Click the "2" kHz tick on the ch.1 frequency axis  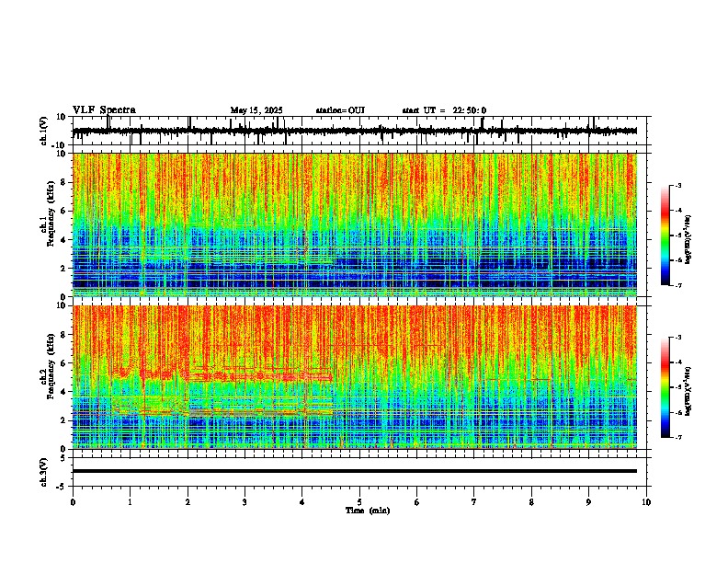[63, 269]
